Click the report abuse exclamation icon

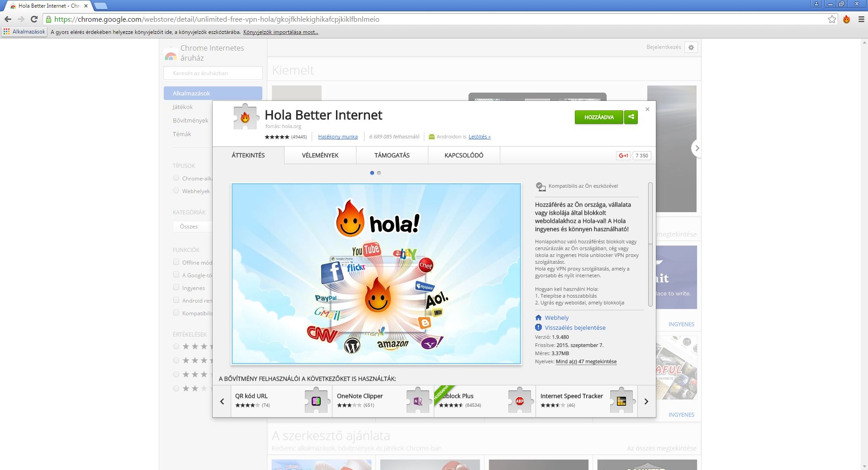coord(538,328)
